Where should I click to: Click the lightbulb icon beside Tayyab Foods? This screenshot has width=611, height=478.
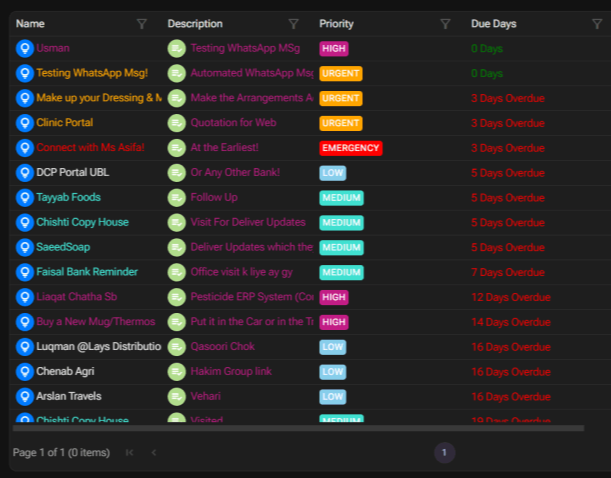coord(25,197)
